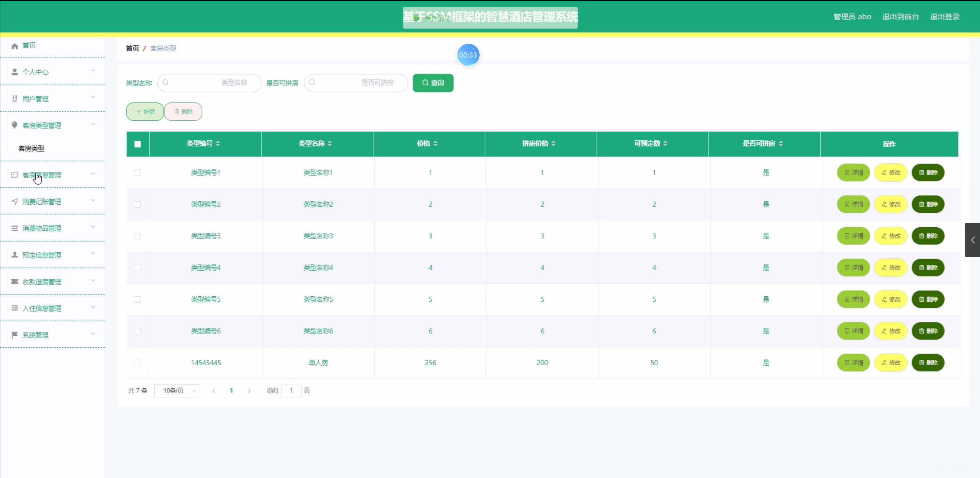This screenshot has height=478, width=980.
Task: Click the blue 00:33 timer bubble
Action: 468,55
